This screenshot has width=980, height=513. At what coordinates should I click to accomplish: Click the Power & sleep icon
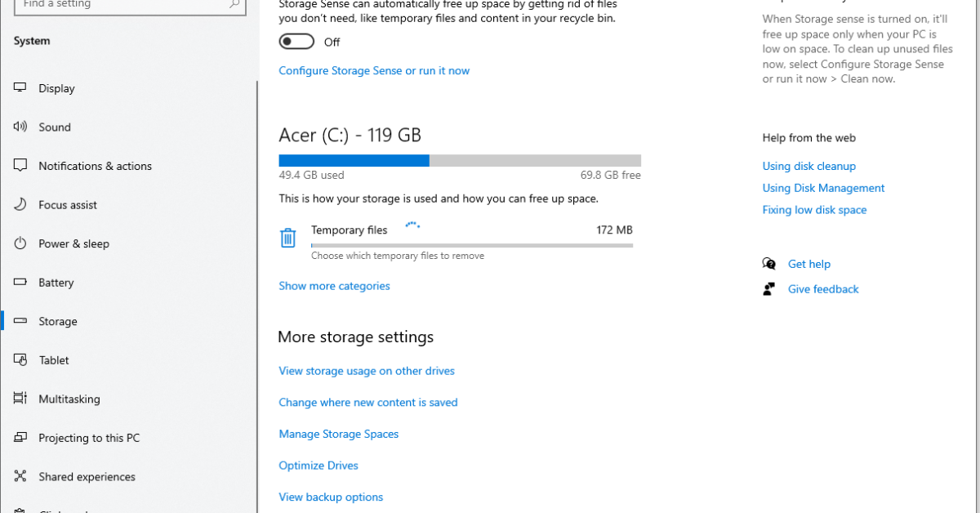pos(21,243)
